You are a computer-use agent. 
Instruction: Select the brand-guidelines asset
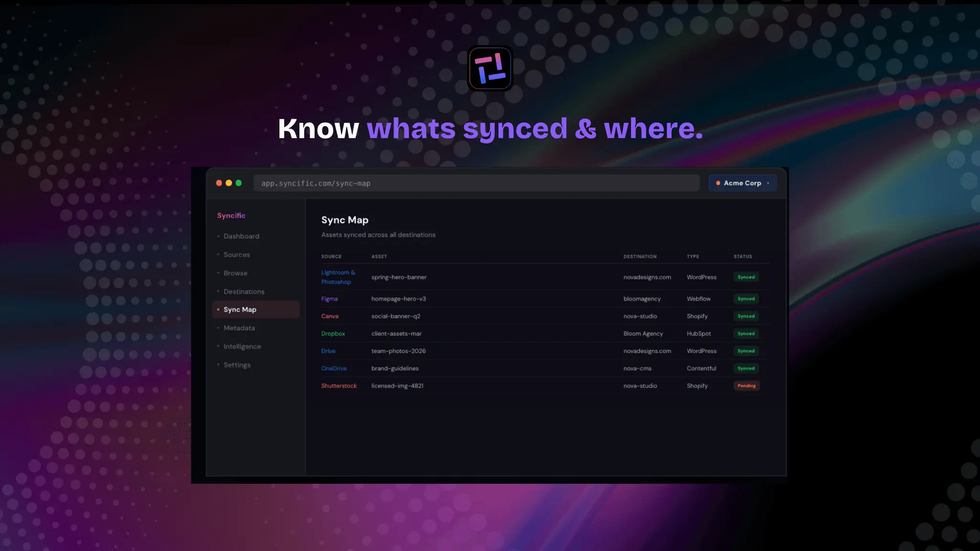[x=395, y=369]
